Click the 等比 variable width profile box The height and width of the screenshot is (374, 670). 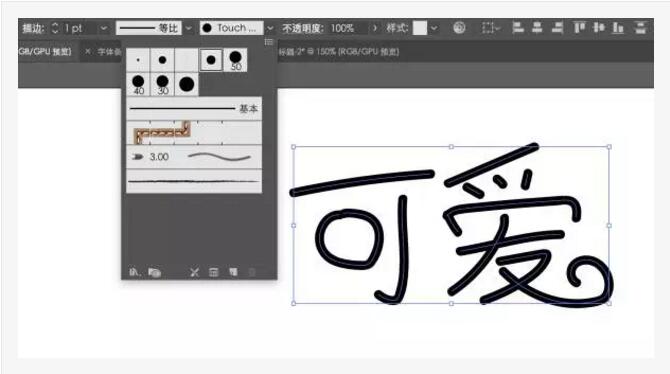pos(149,28)
